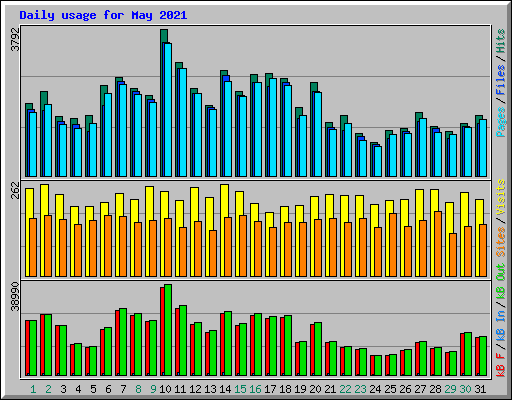The image size is (512, 400).
Task: Click the 'Visits' legend label
Action: click(x=500, y=197)
